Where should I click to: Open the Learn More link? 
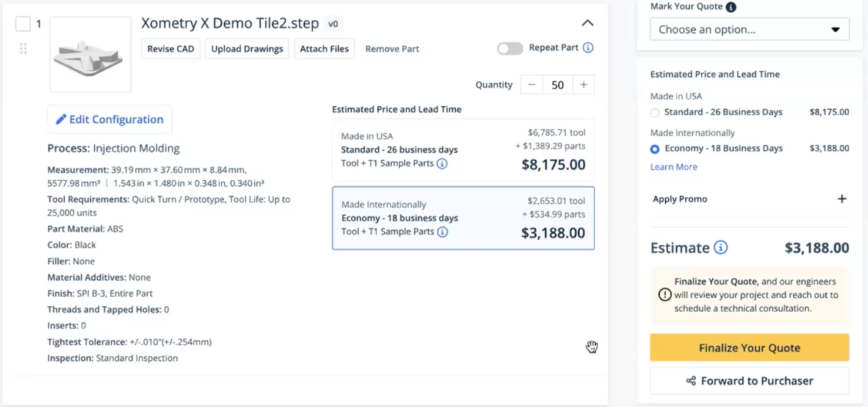pos(673,167)
